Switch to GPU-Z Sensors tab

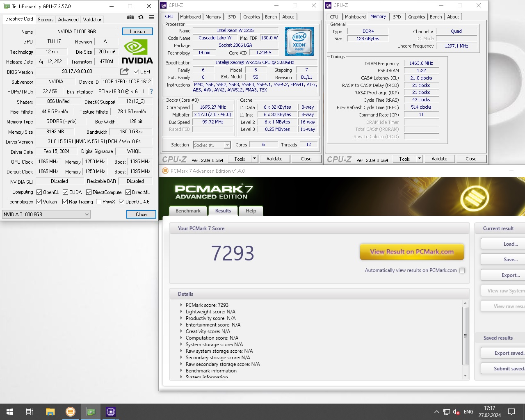(46, 19)
